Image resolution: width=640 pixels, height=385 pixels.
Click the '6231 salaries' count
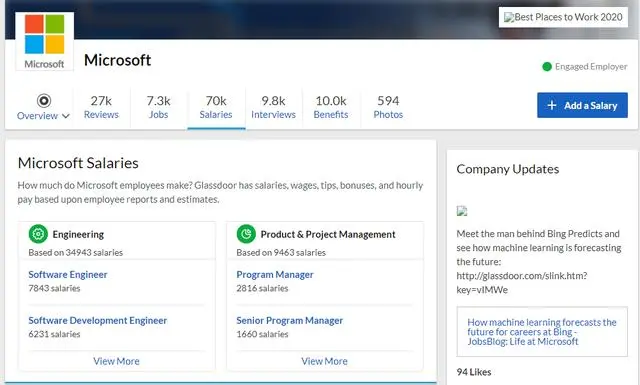pos(54,334)
